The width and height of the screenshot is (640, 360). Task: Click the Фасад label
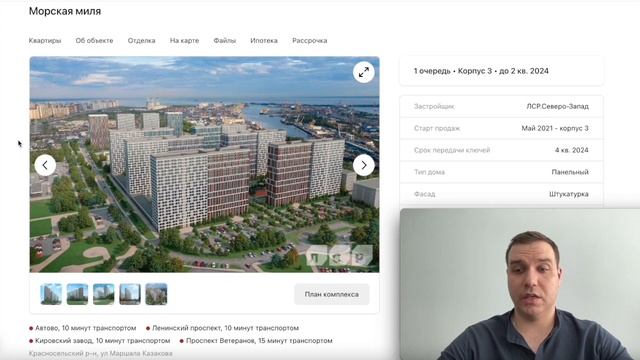click(424, 194)
